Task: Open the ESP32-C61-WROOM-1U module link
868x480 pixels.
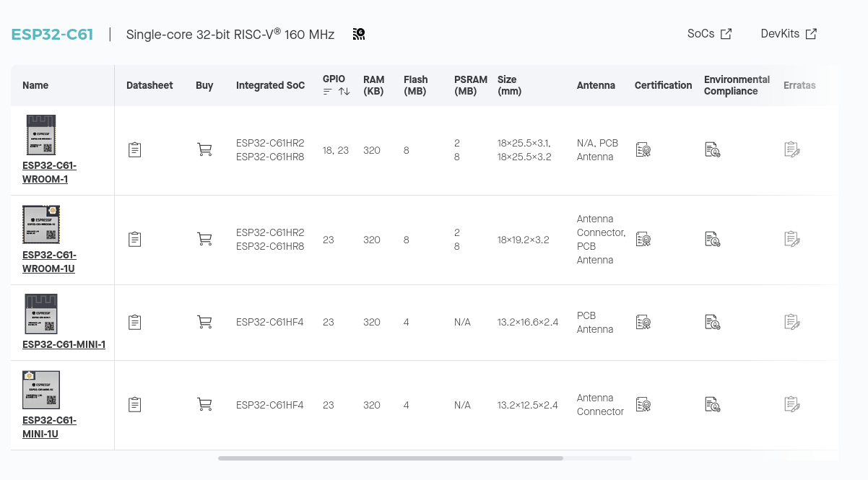Action: click(x=49, y=262)
